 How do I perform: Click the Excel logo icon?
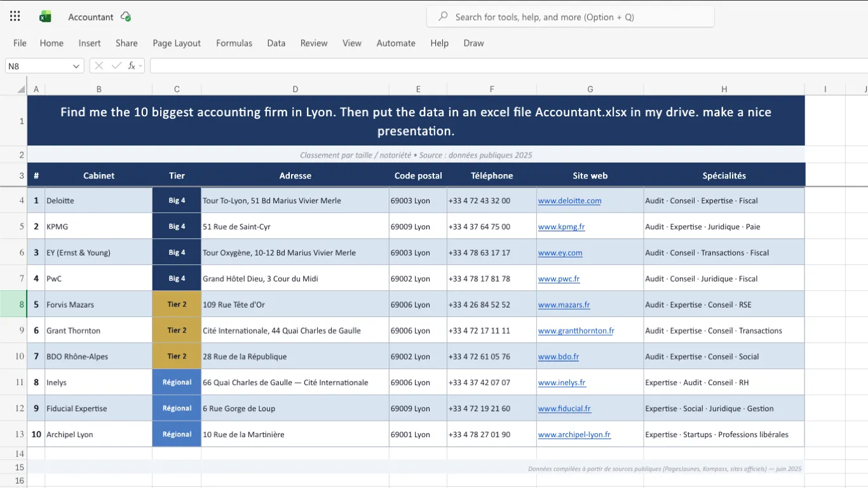tap(45, 17)
